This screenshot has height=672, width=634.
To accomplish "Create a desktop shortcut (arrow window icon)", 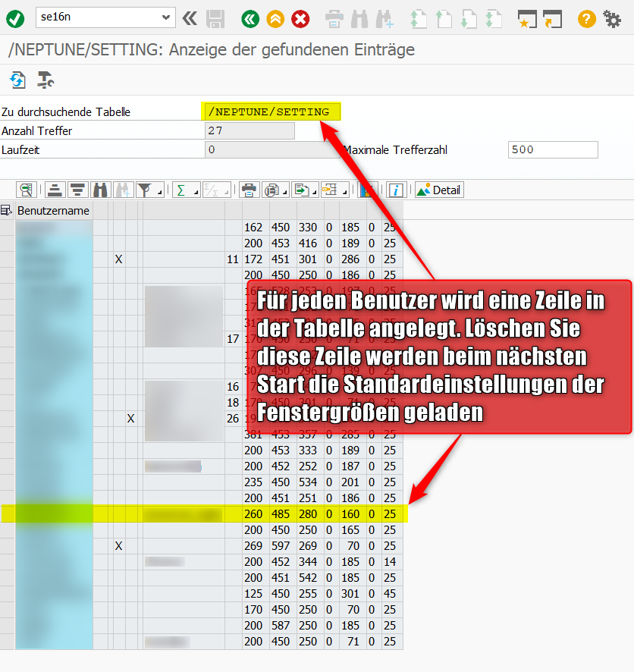I will click(x=553, y=19).
